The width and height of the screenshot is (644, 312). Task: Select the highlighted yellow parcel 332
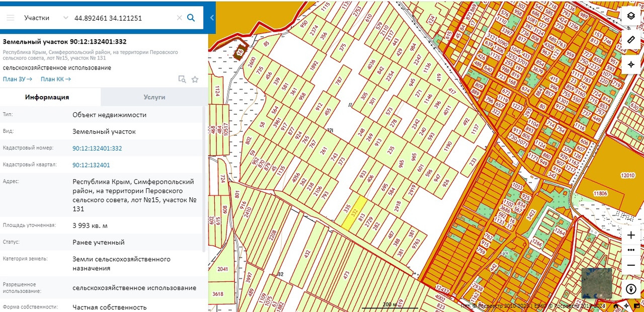[x=354, y=213]
